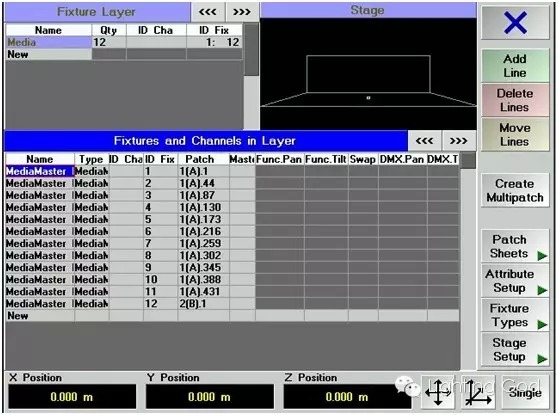Click right arrows beside Fixtures and Channels
Viewport: 558px width, 415px height.
[459, 141]
